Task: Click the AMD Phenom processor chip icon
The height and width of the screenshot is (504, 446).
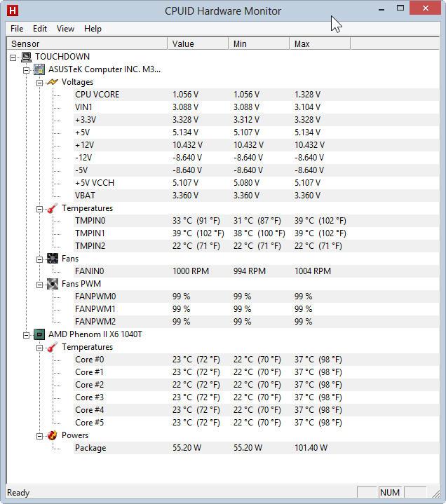Action: tap(39, 334)
